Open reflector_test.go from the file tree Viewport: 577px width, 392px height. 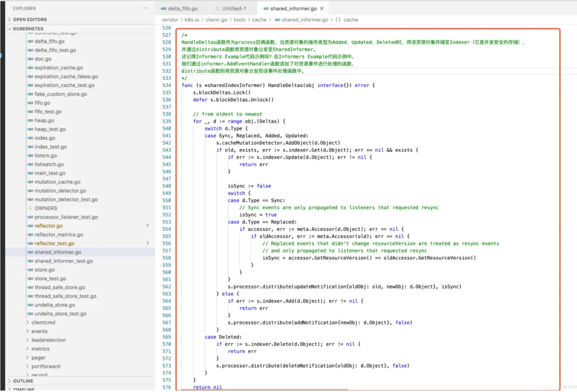tap(55, 243)
